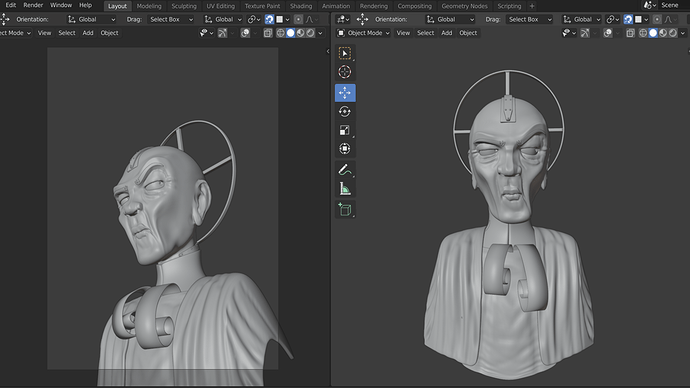This screenshot has width=690, height=388.
Task: Open the pivot point dropdown in the left viewport
Action: 254,19
